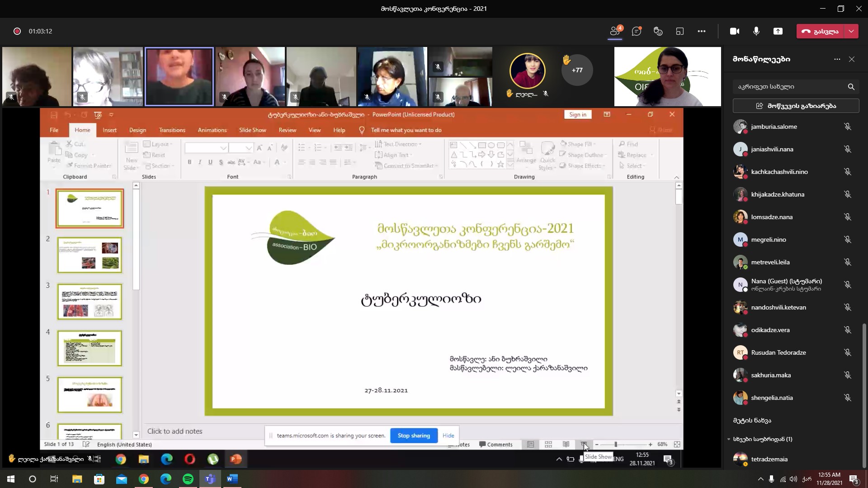Toggle mute for Rusudan Tedoradze
Screen dimensions: 868x488
point(848,353)
